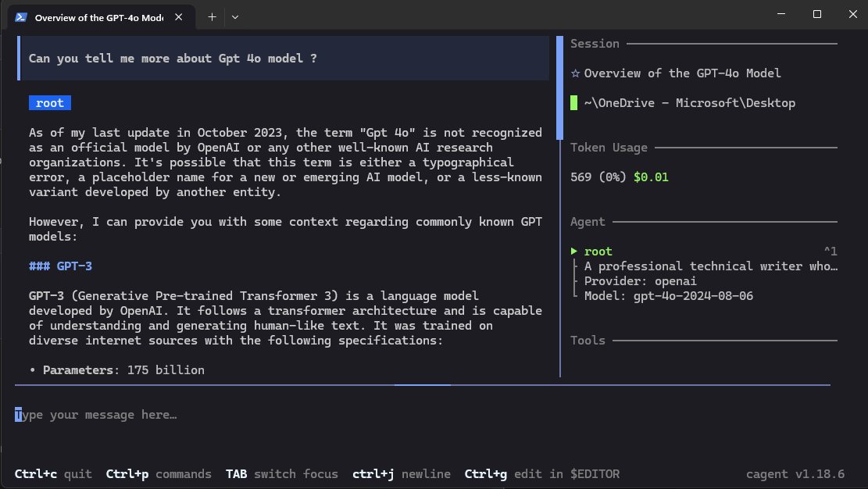Click the Token Usage section header

point(609,148)
